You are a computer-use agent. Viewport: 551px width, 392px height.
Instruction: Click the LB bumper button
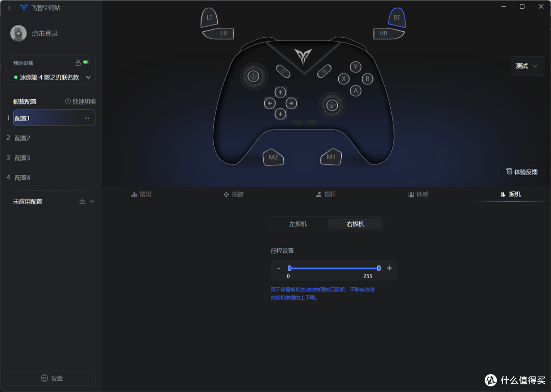pyautogui.click(x=218, y=33)
